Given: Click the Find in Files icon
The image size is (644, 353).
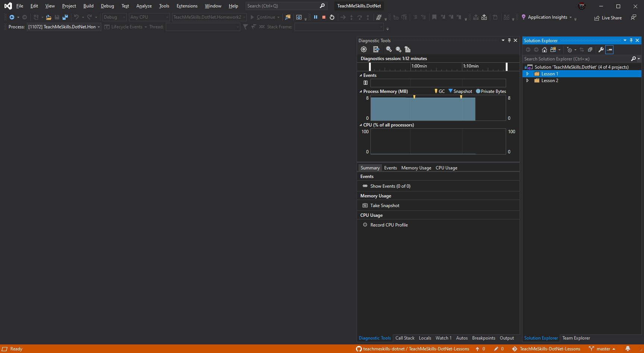Looking at the screenshot, I should [288, 17].
